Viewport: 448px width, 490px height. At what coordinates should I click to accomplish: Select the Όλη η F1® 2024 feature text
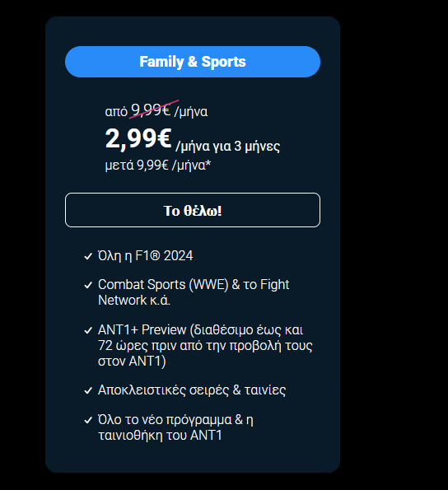point(145,256)
